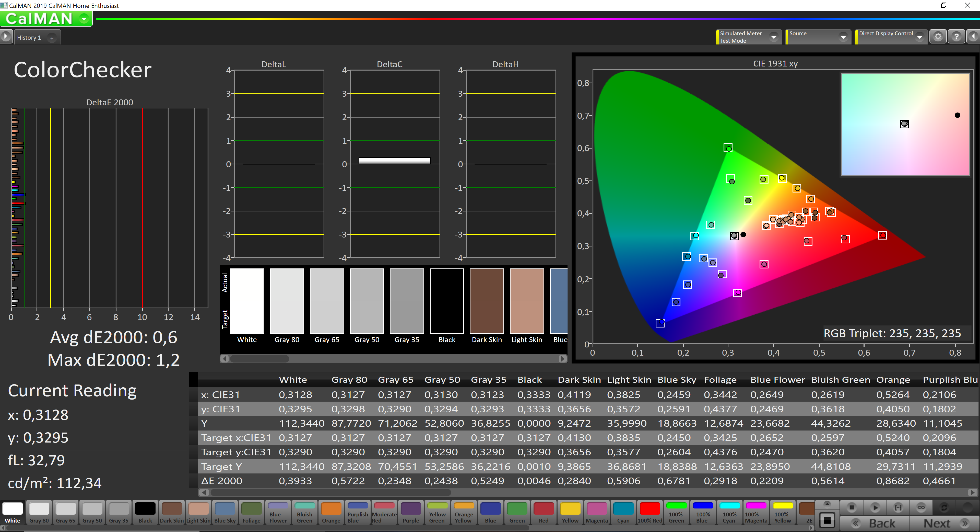
Task: Select the Purplish Blue patch button
Action: pos(358,512)
